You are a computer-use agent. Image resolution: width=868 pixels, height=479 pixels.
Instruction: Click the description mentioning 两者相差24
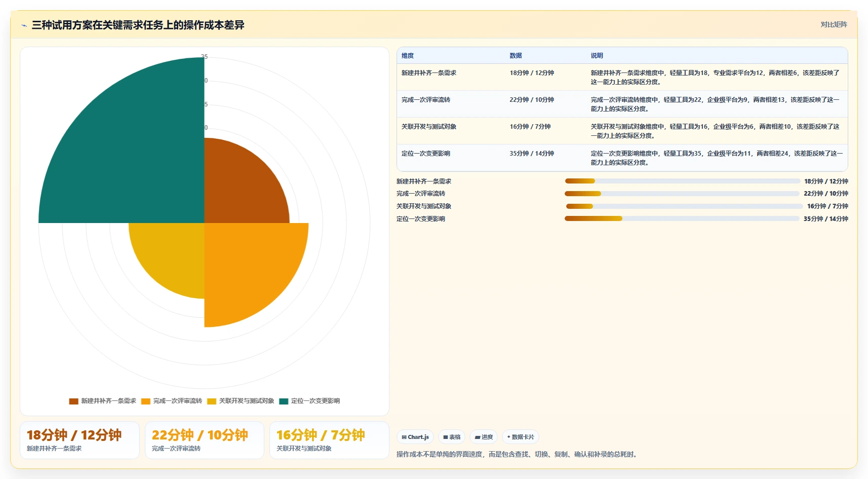coord(717,158)
